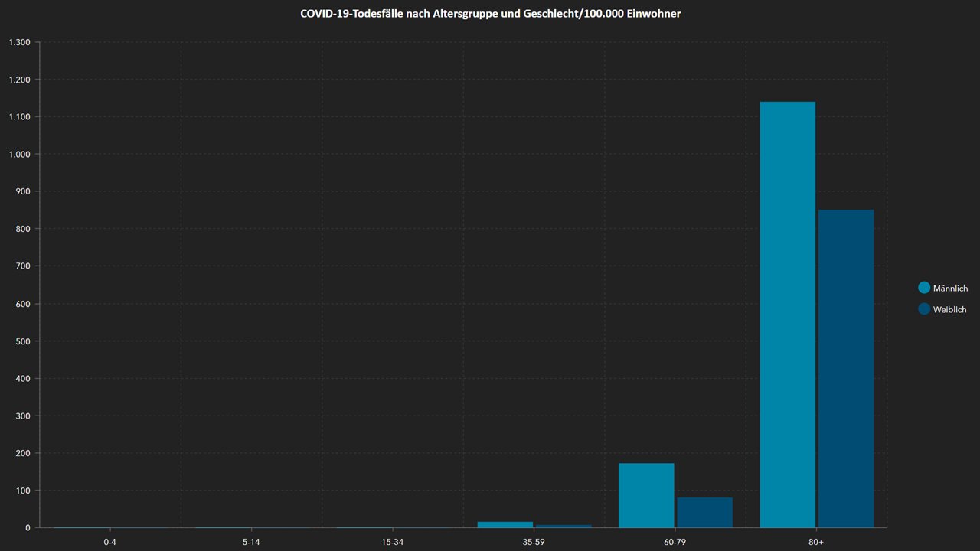
Task: Click the 500 value on the y-axis
Action: pyautogui.click(x=23, y=341)
